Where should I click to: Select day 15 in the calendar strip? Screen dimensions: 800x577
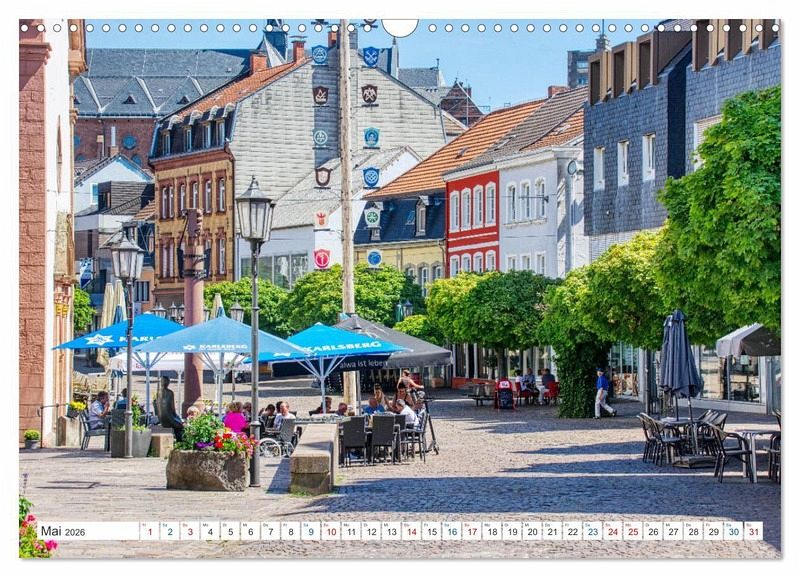(x=432, y=531)
